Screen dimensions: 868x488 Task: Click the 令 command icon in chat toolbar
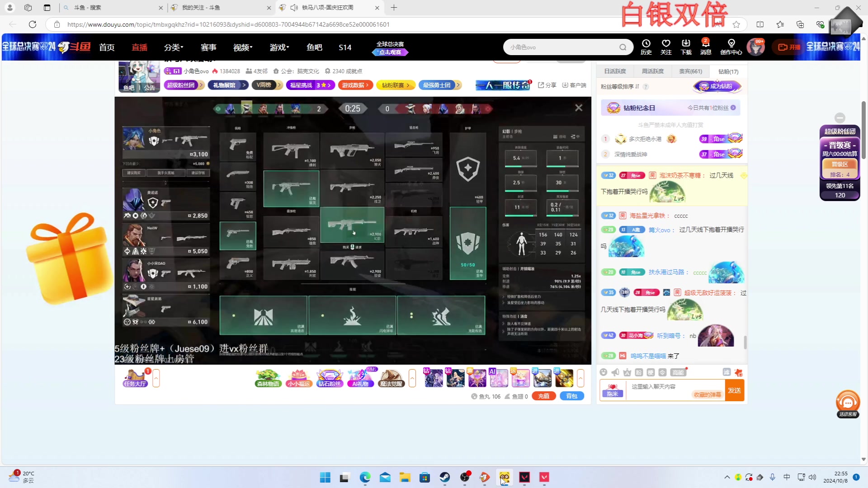point(662,372)
